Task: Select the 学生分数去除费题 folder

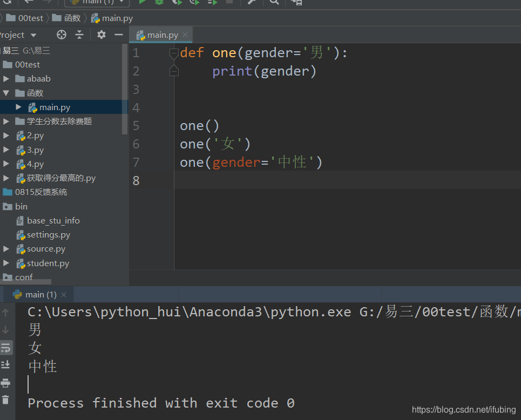Action: click(x=59, y=121)
